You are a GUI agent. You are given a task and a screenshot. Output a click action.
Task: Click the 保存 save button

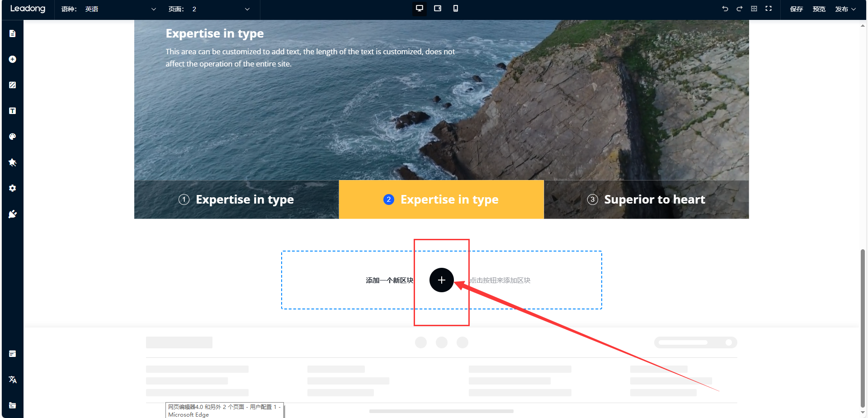796,9
